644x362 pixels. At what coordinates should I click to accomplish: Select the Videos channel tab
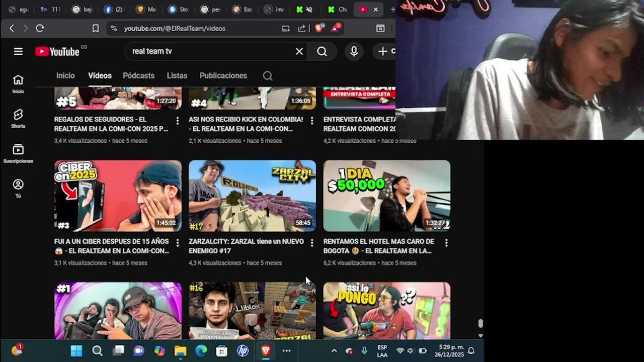click(x=100, y=76)
